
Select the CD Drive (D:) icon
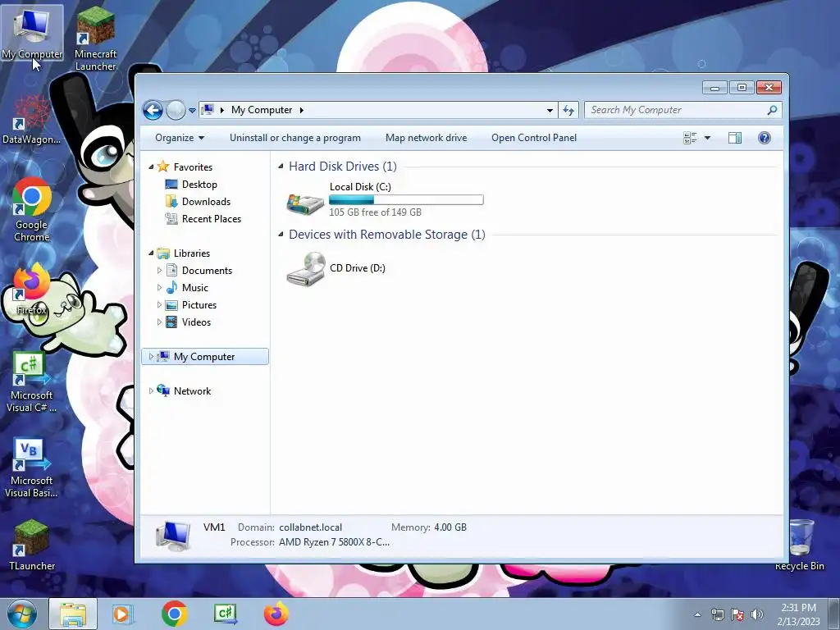(x=305, y=269)
